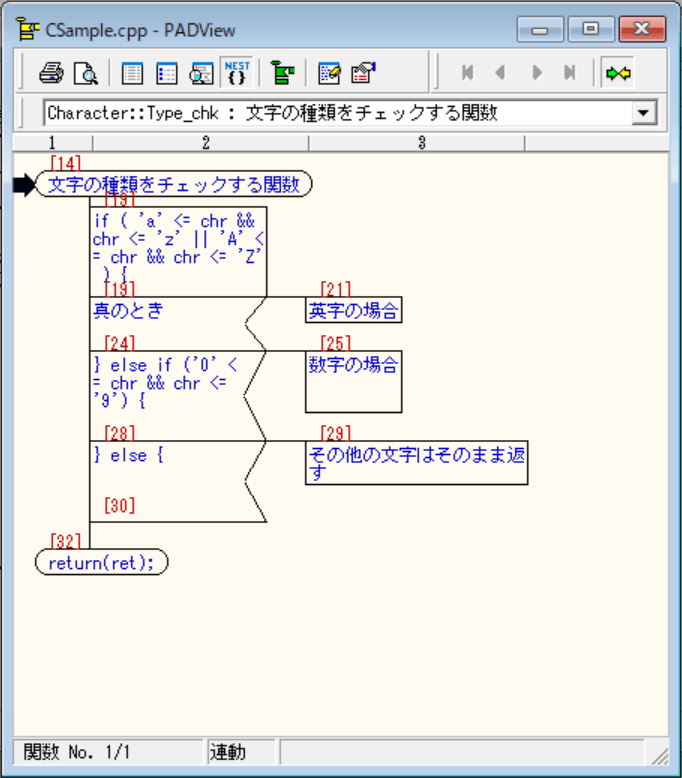Maximize the PADView window
This screenshot has width=682, height=778.
(x=592, y=29)
